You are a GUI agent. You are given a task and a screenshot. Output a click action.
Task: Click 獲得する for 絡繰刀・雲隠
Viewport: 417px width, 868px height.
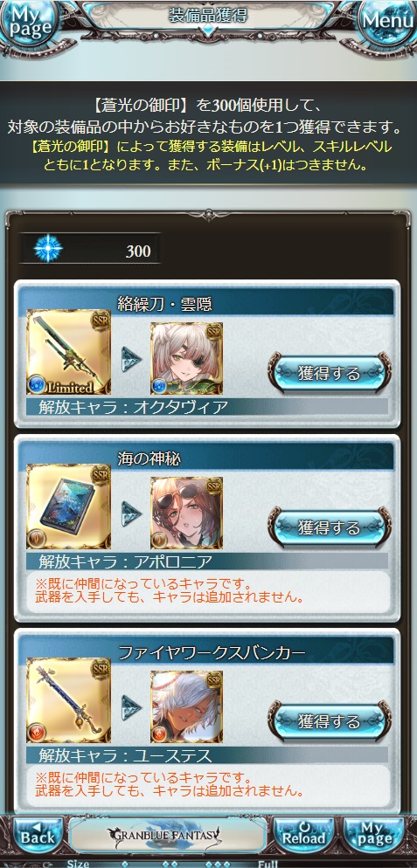point(330,373)
